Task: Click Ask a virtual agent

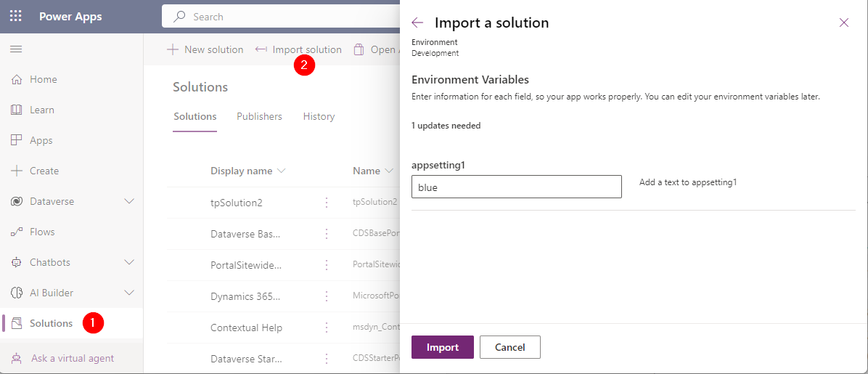Action: [x=72, y=358]
